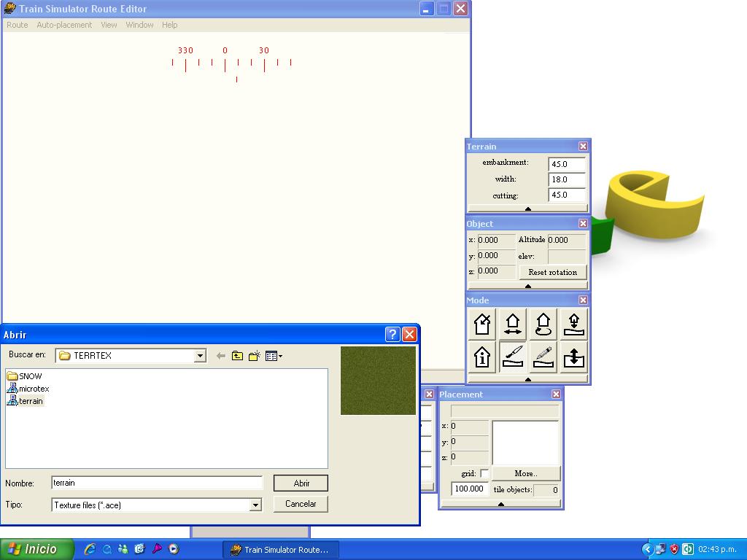
Task: Collapse the Terrain panel with its arrow
Action: [527, 209]
